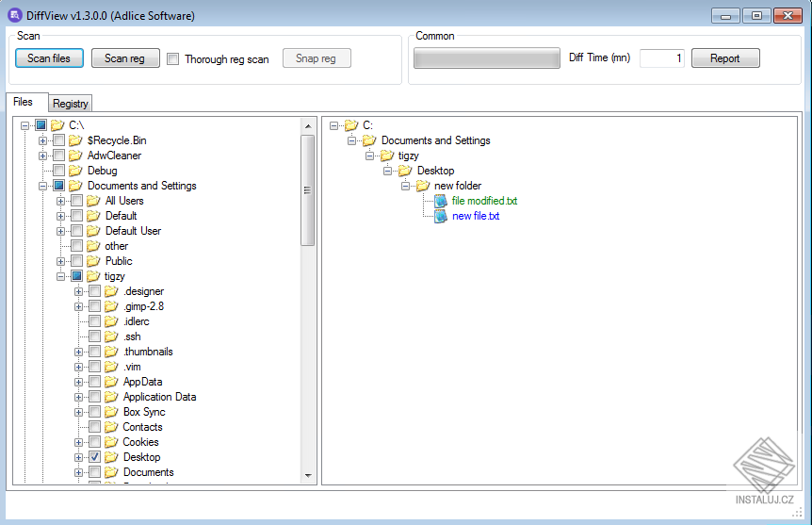Viewport: 812px width, 525px height.
Task: Click the file icon of new file.txt
Action: point(441,216)
